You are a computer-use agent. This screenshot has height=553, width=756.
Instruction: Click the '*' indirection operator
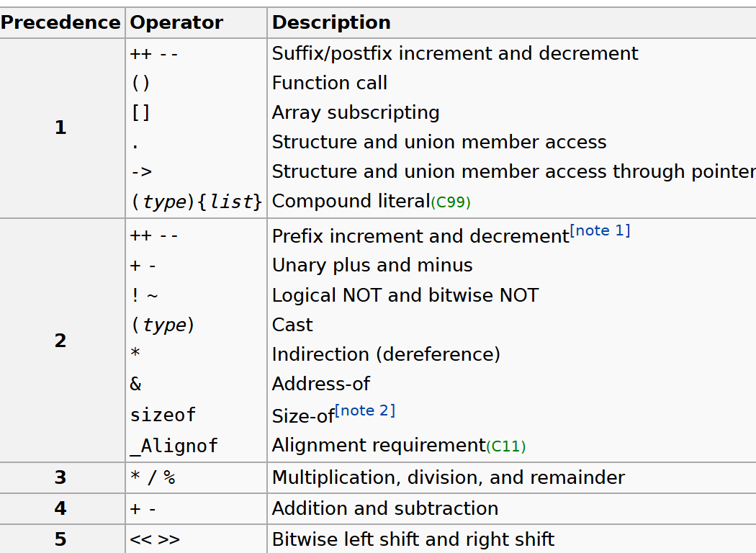[135, 352]
